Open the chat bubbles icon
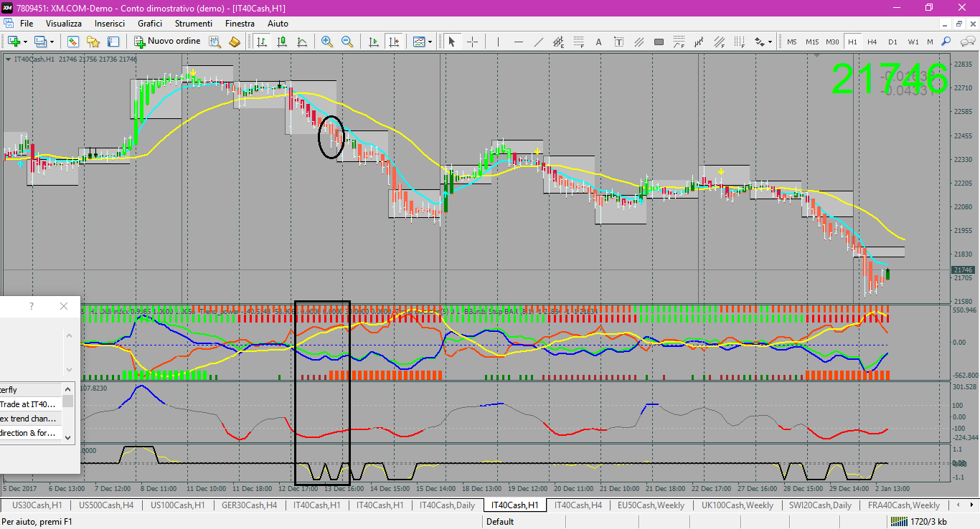This screenshot has width=980, height=529. click(x=966, y=42)
